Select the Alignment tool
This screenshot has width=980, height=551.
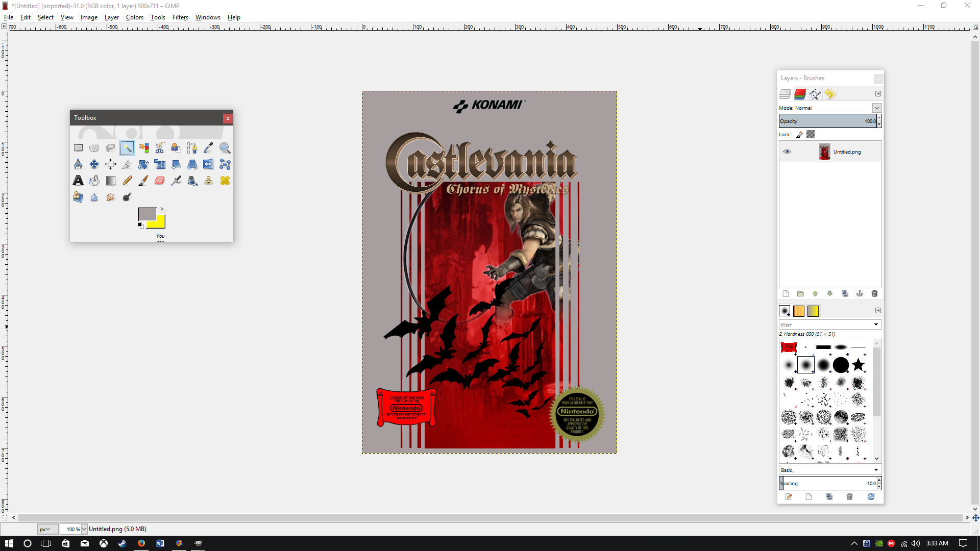111,164
